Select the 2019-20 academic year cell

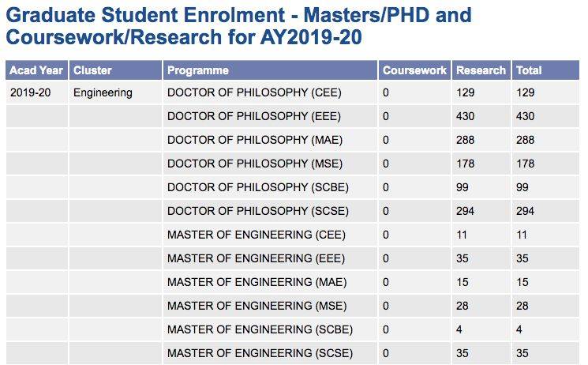(30, 93)
